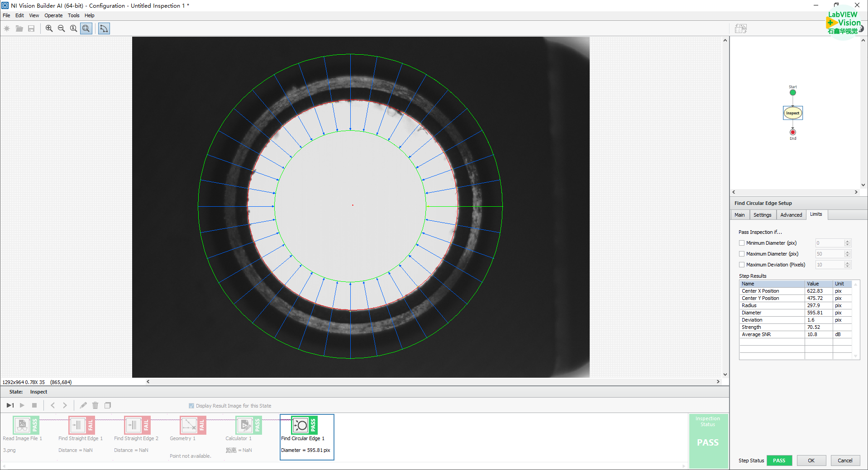Open the Advanced tab
This screenshot has height=470, width=868.
coord(791,215)
